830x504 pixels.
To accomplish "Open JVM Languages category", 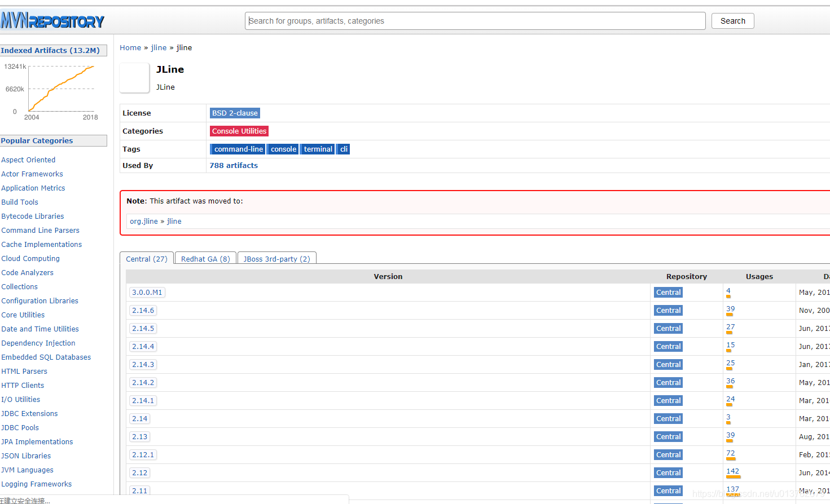I will (x=27, y=470).
